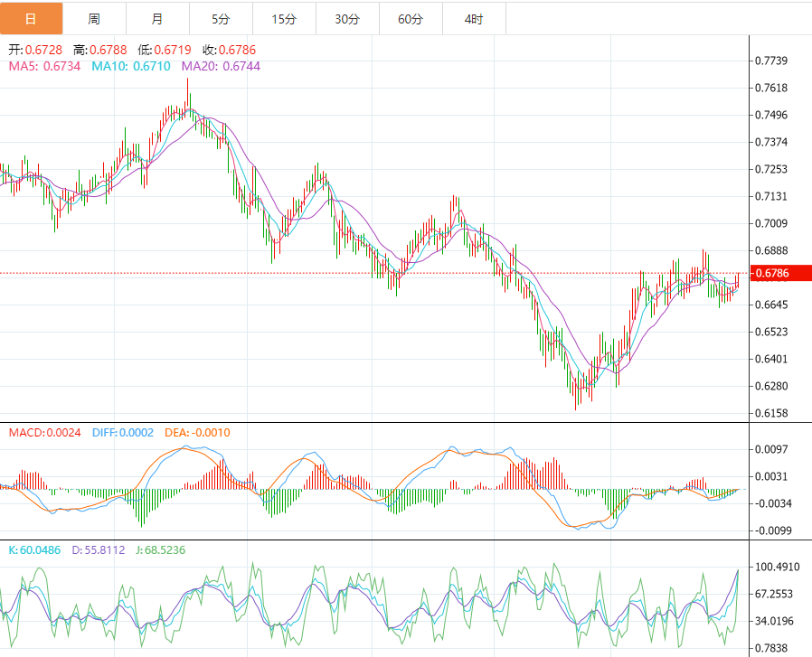Click the MA20 indicator label
Viewport: 812px width, 657px height.
point(221,66)
